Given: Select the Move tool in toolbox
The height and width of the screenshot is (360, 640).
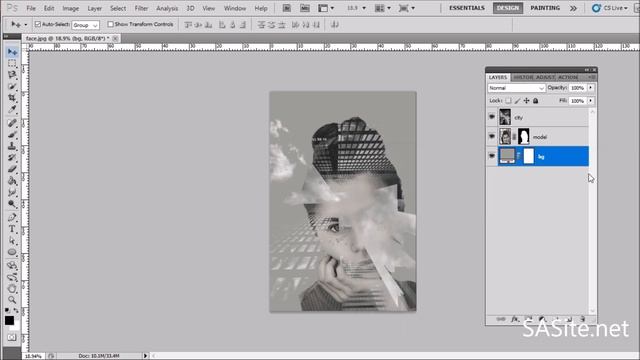Looking at the screenshot, I should click(x=12, y=52).
